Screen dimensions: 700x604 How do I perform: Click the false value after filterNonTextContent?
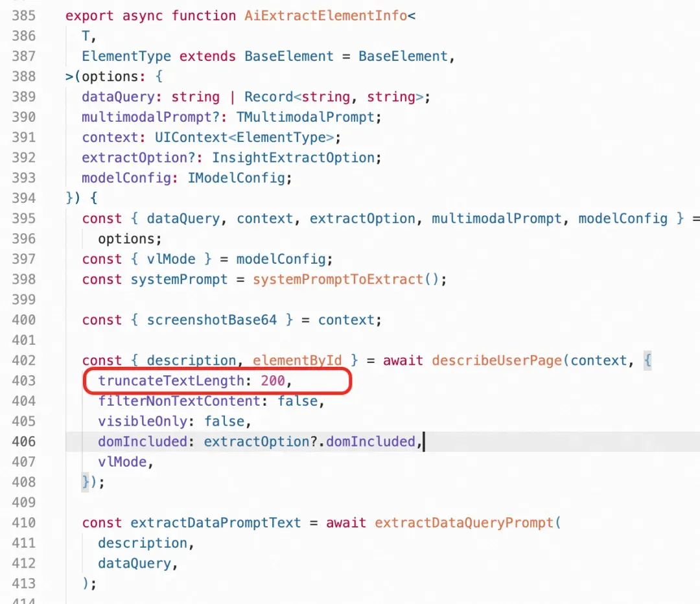click(x=297, y=401)
